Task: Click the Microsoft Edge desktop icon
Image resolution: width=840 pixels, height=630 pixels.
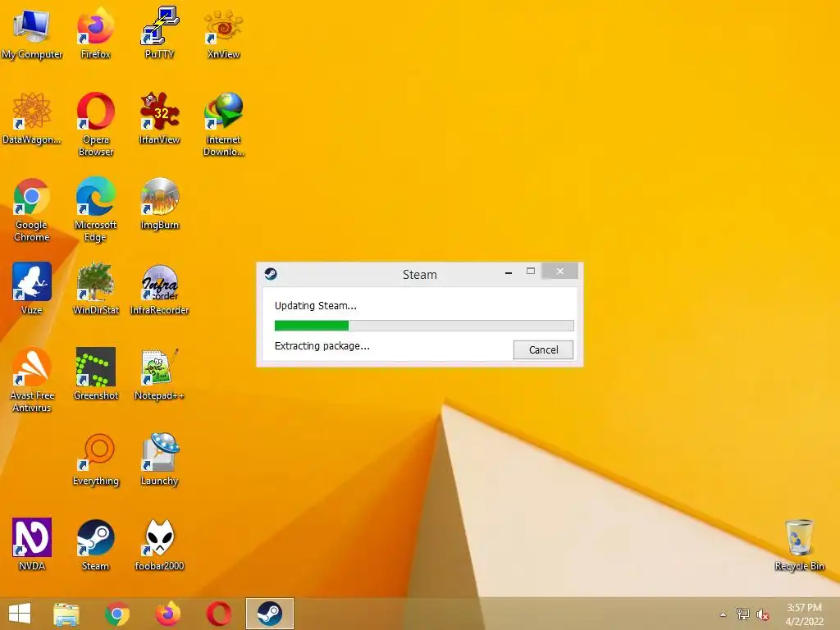Action: (95, 209)
